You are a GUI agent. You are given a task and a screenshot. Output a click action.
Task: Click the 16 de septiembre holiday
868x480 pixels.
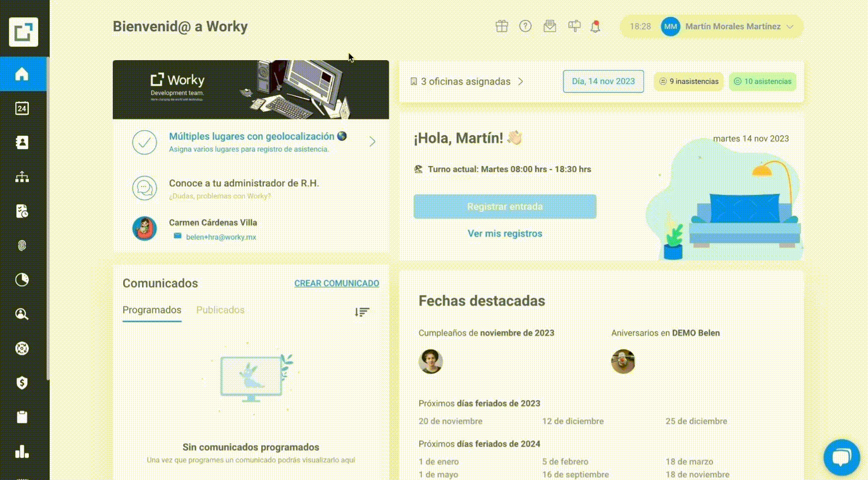coord(576,475)
